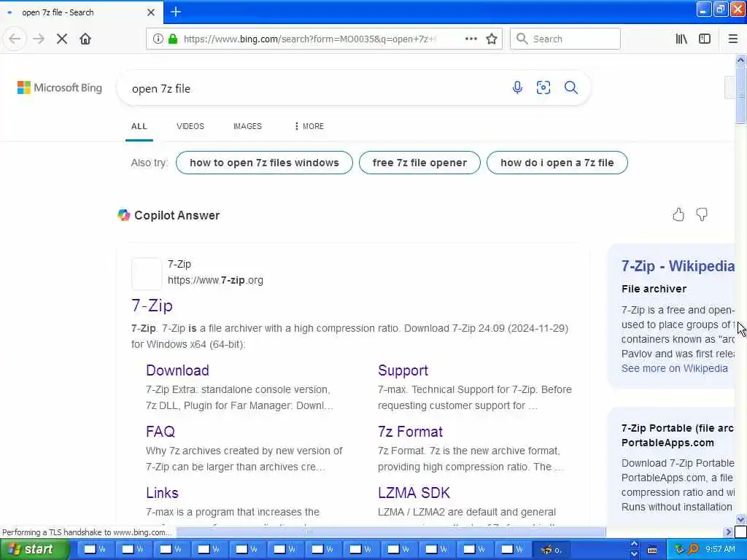747x560 pixels.
Task: Try 'how do i open a 7z file'
Action: [x=557, y=163]
